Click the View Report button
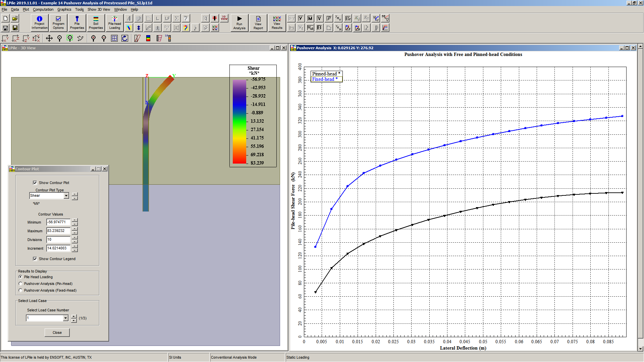Image resolution: width=644 pixels, height=362 pixels. point(258,23)
